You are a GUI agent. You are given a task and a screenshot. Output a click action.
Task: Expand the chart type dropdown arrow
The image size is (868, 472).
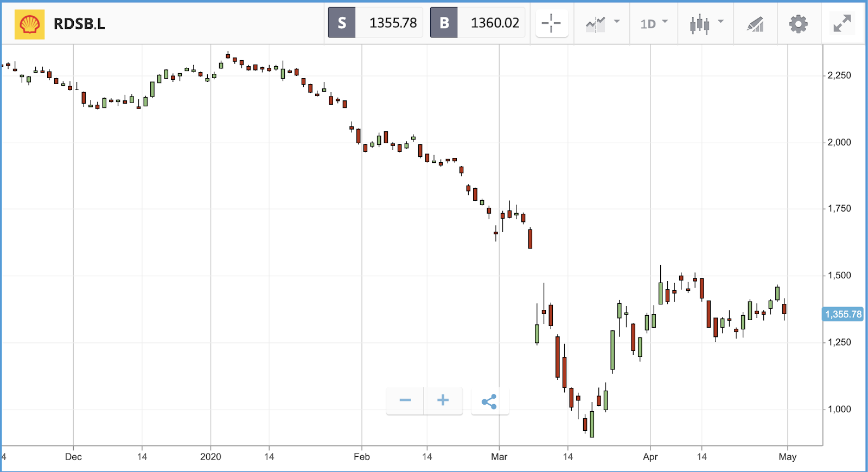[x=721, y=22]
